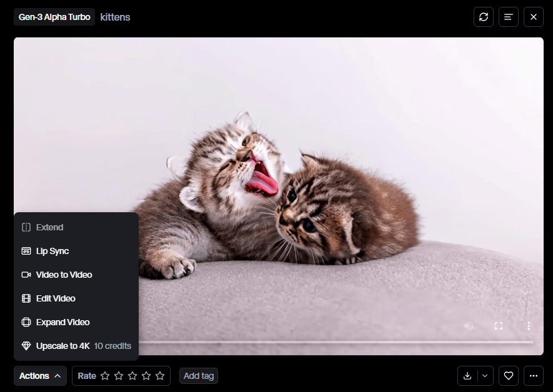Favorite the video with heart icon

point(508,376)
